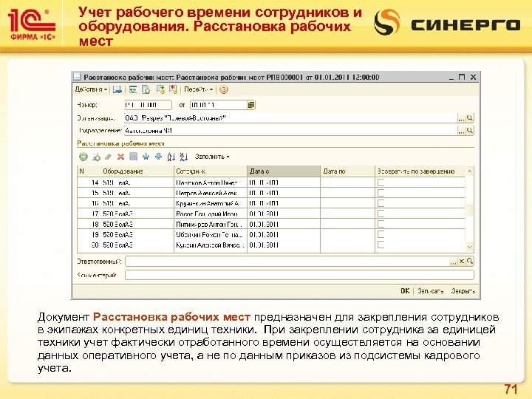Check the return checkbox in row 15

point(381,193)
